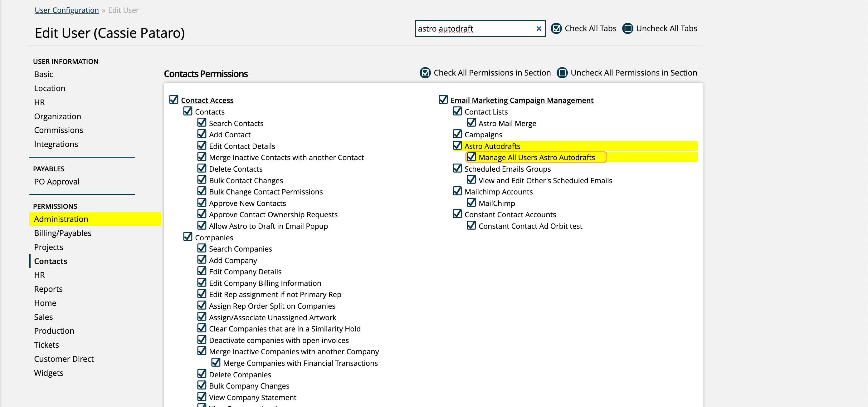
Task: Click Uncheck All Permissions in Section icon
Action: click(x=562, y=73)
